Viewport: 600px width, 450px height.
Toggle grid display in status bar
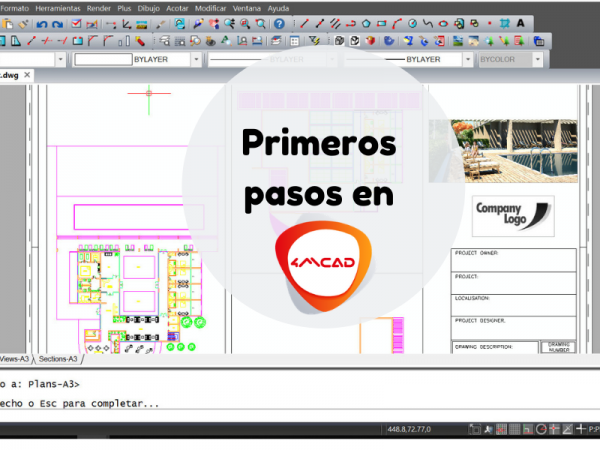pyautogui.click(x=515, y=429)
